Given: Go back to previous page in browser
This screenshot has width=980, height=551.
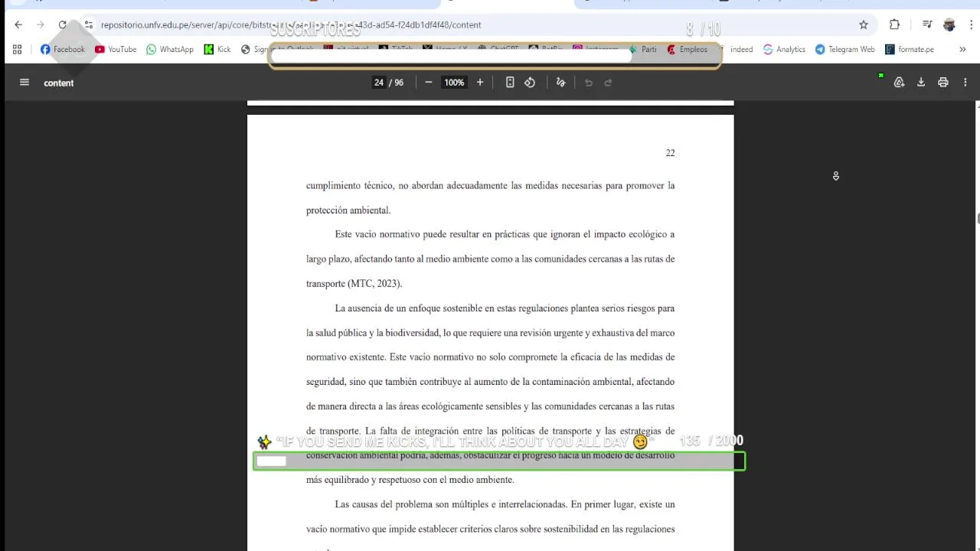Looking at the screenshot, I should click(x=18, y=24).
